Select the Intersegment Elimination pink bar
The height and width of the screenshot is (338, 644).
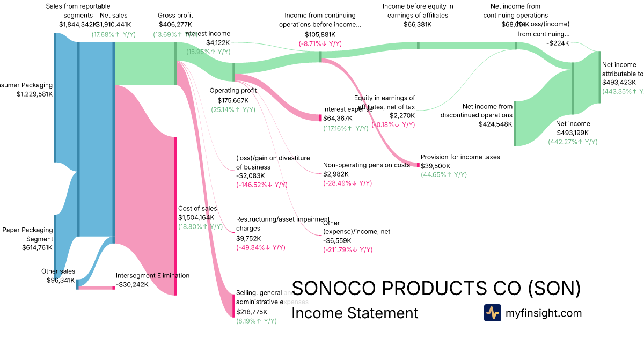tap(96, 288)
